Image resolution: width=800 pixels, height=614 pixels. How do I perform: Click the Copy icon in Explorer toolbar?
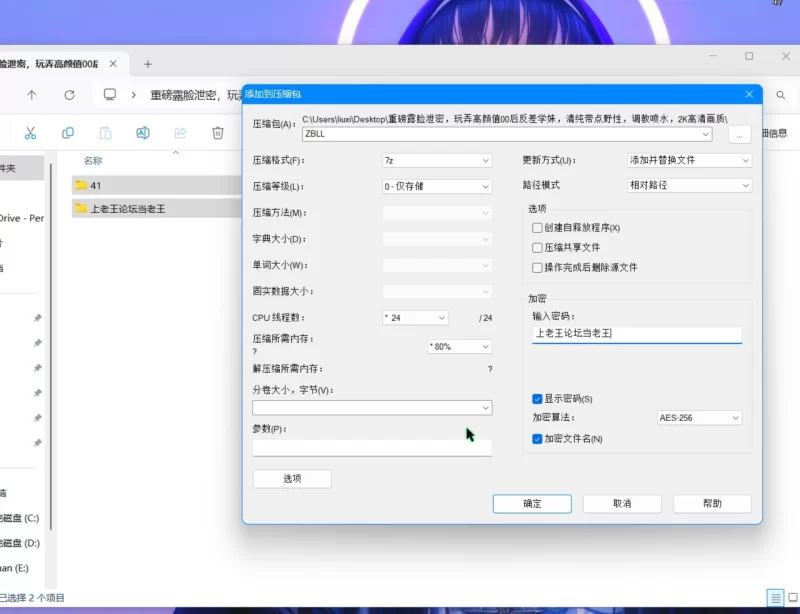[x=68, y=133]
